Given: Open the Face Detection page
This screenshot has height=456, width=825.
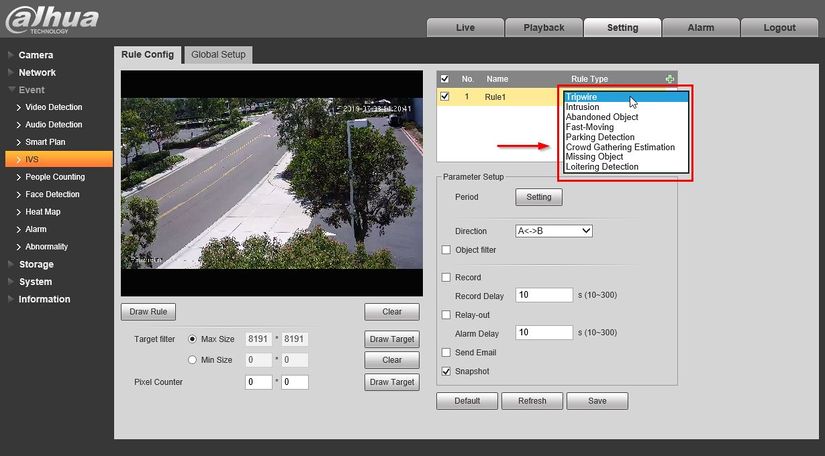Looking at the screenshot, I should pyautogui.click(x=52, y=194).
